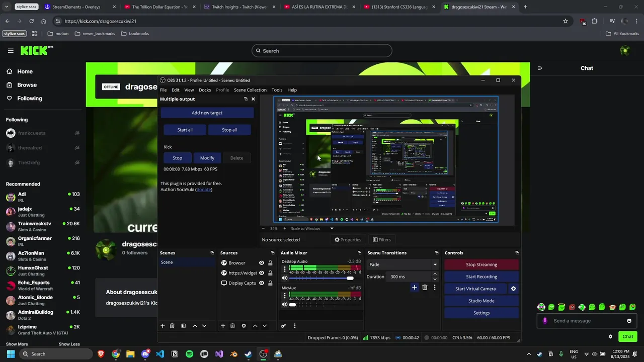Move scene up arrow in Scenes panel
The height and width of the screenshot is (362, 644).
point(195,326)
